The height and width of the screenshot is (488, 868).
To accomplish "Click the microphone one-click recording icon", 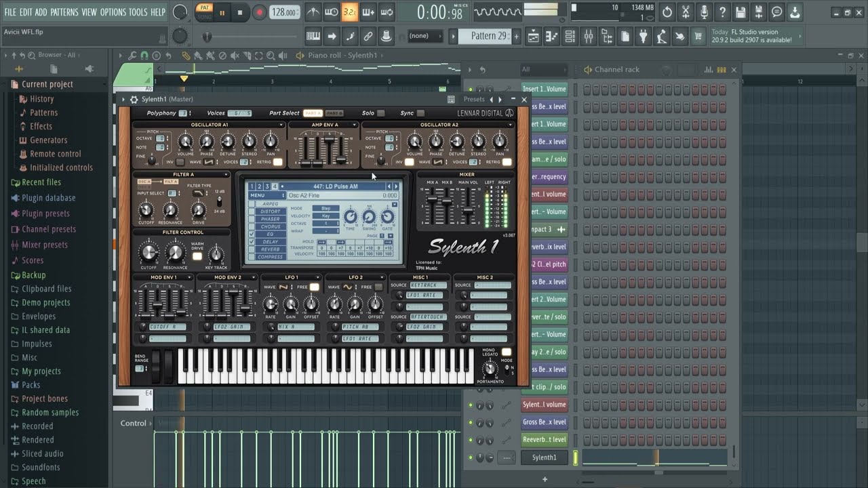I will [x=704, y=12].
